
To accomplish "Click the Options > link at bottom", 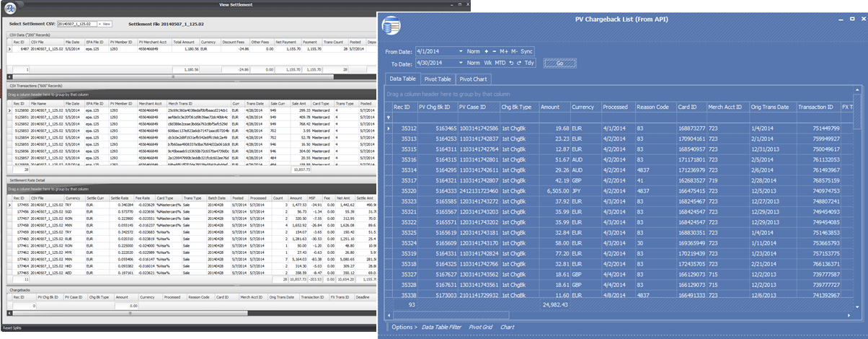I will [404, 327].
